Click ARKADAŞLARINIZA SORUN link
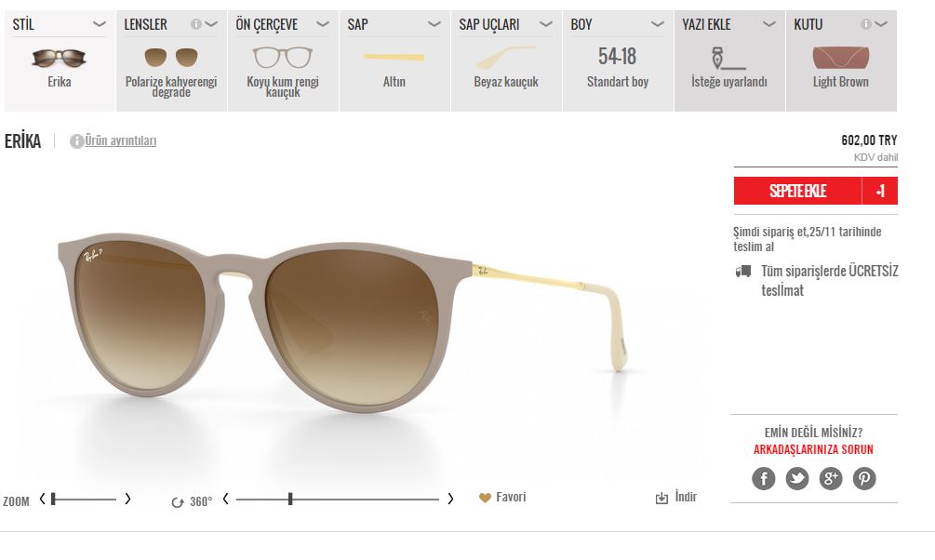Screen dimensions: 935x560 point(813,449)
